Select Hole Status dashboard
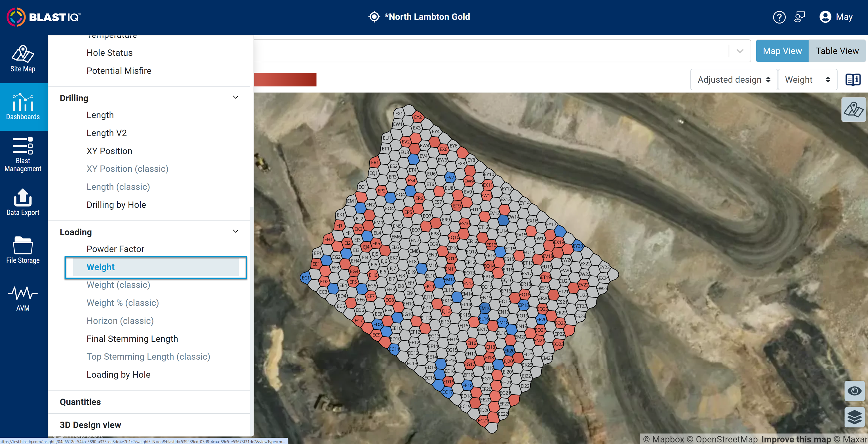868x444 pixels. [x=109, y=53]
